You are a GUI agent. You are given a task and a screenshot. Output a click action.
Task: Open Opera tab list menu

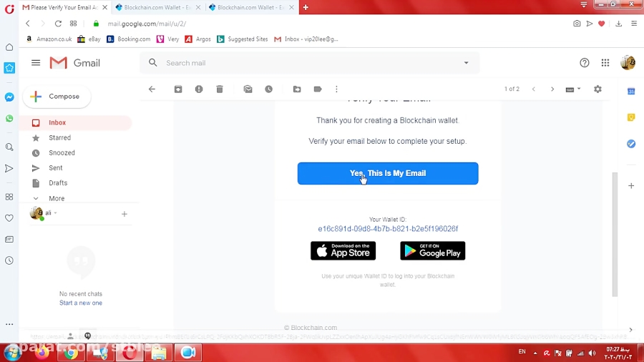(584, 5)
